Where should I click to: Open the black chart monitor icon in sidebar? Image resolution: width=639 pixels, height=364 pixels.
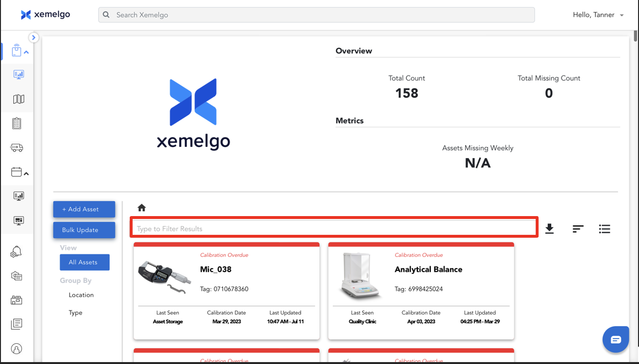tap(19, 196)
